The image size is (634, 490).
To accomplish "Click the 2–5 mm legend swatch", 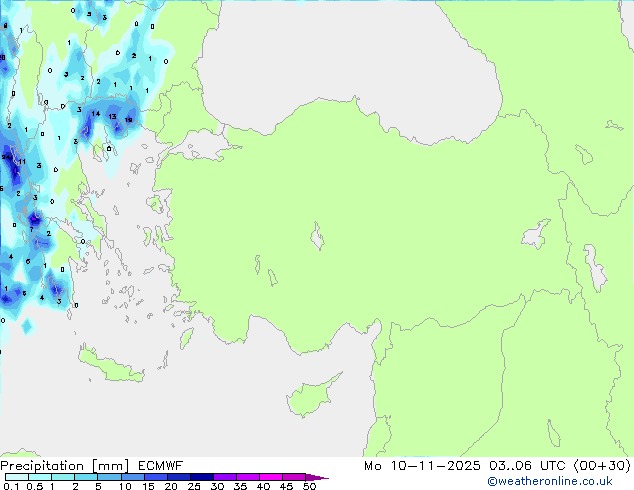I will [x=86, y=477].
